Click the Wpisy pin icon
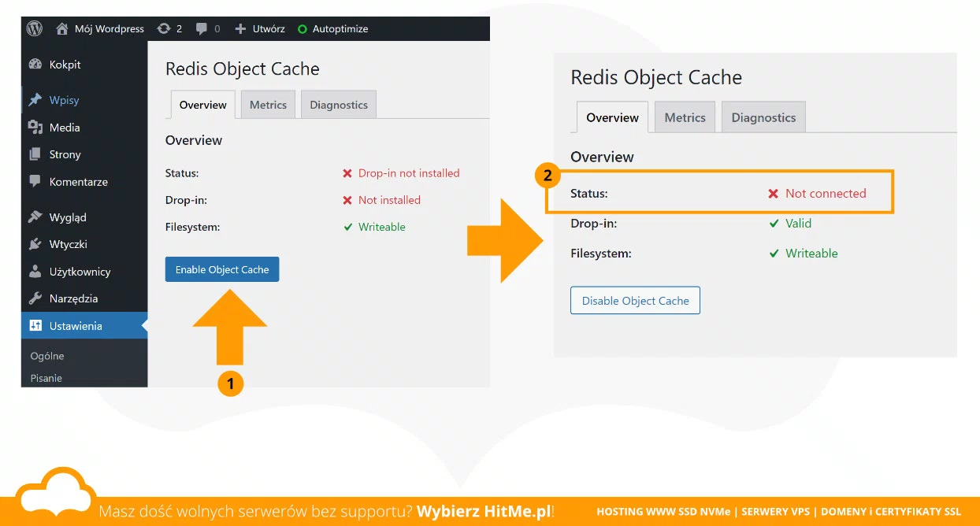The height and width of the screenshot is (526, 980). point(35,100)
